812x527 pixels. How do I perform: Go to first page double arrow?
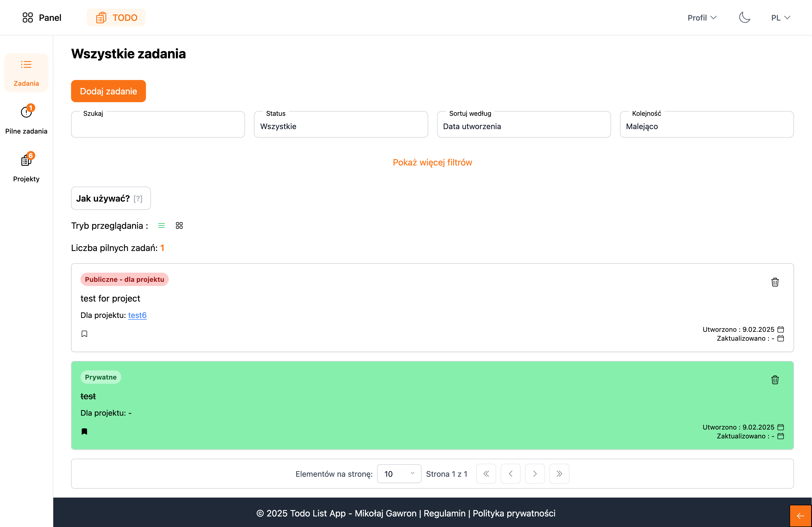click(x=486, y=474)
